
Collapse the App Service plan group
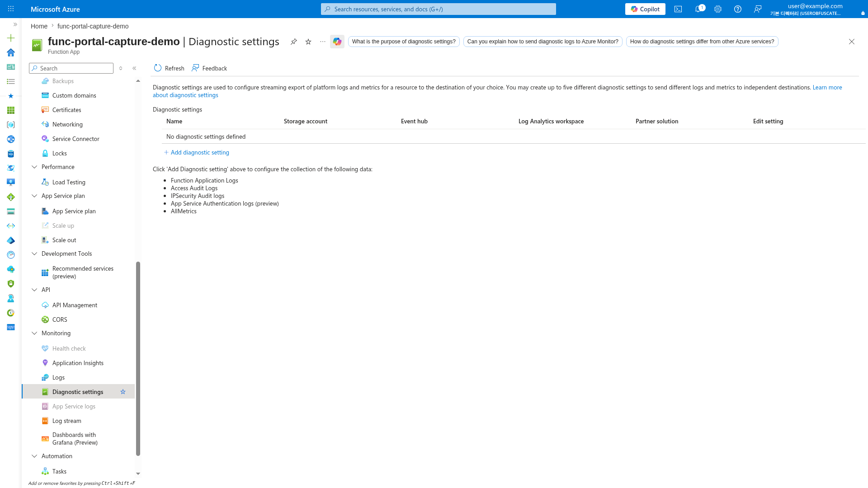pos(34,196)
